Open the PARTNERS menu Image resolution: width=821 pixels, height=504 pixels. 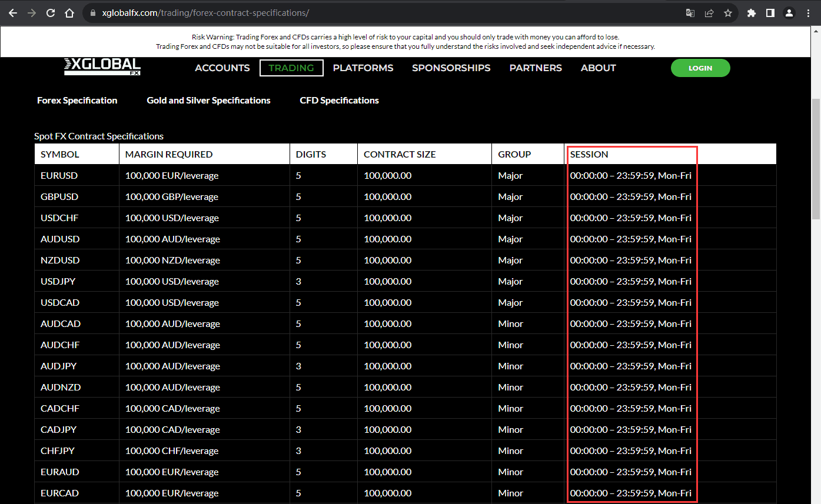(536, 68)
